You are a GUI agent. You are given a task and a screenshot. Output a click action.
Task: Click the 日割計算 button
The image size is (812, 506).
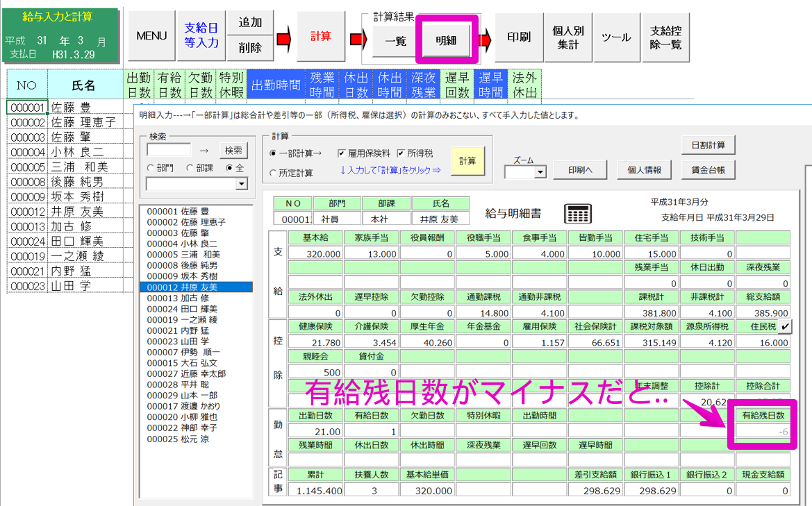click(x=708, y=144)
